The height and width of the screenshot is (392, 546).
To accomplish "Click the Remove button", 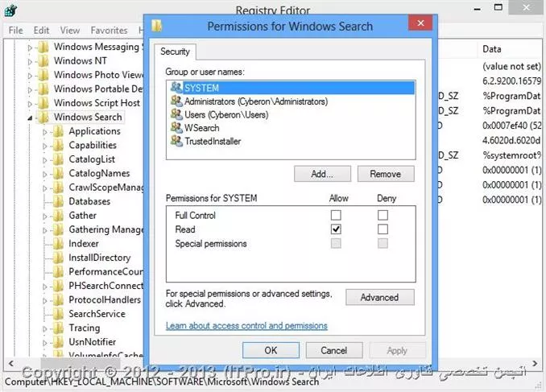I will pyautogui.click(x=386, y=174).
